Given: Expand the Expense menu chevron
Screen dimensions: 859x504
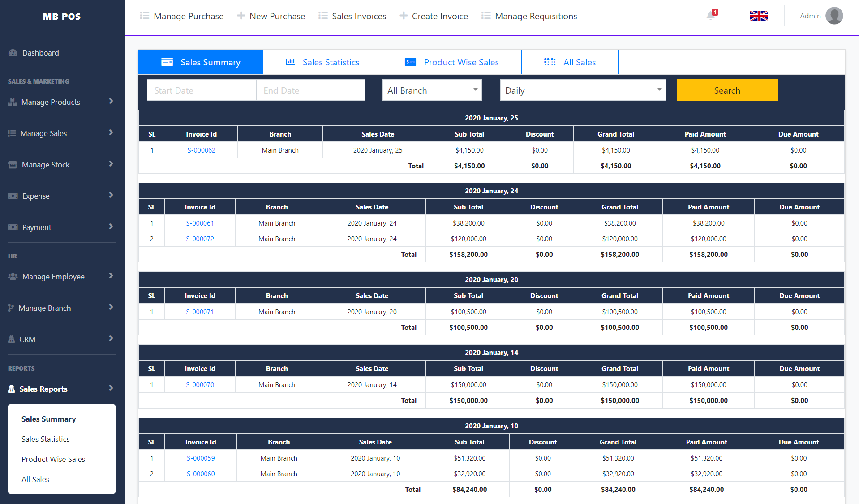Looking at the screenshot, I should pyautogui.click(x=111, y=195).
